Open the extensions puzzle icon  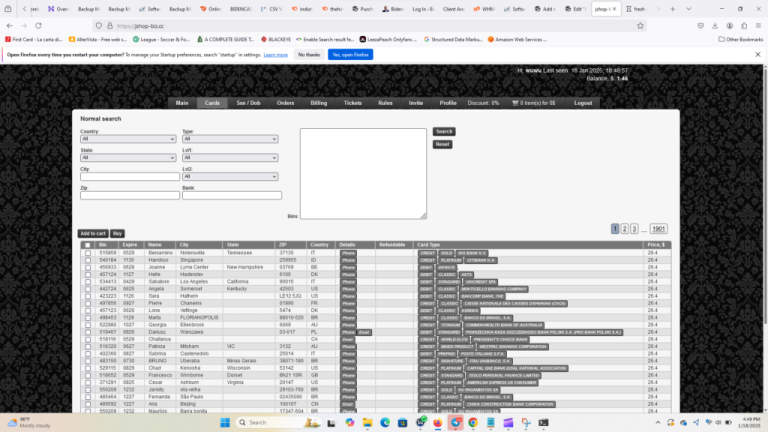point(744,26)
